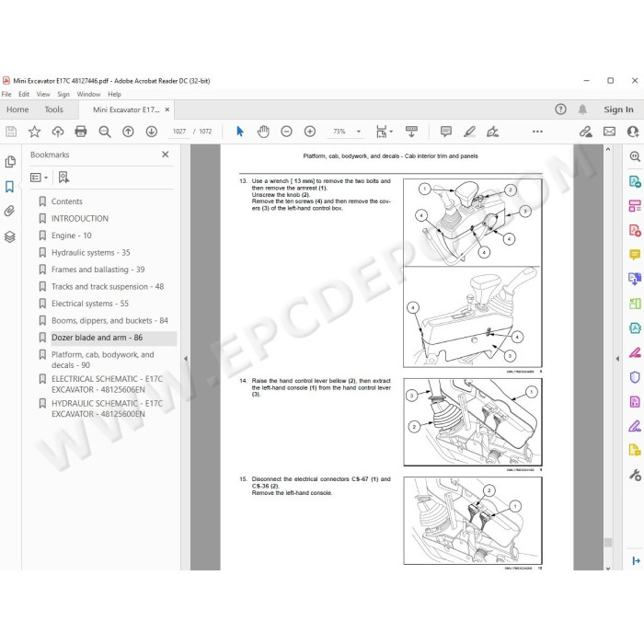Jump to INTRODUCTION bookmark

pyautogui.click(x=80, y=219)
